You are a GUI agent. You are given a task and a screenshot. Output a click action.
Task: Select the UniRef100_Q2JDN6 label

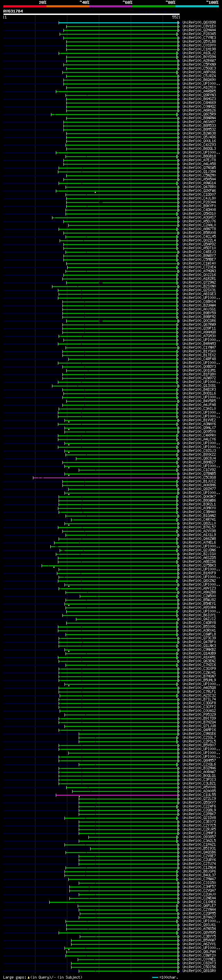[x=199, y=550]
